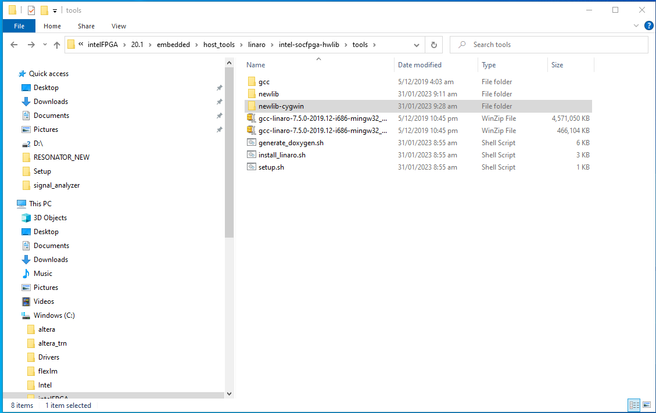Select the 466,104 KB WinZip file
Viewport: 656px width, 413px height.
click(418, 131)
